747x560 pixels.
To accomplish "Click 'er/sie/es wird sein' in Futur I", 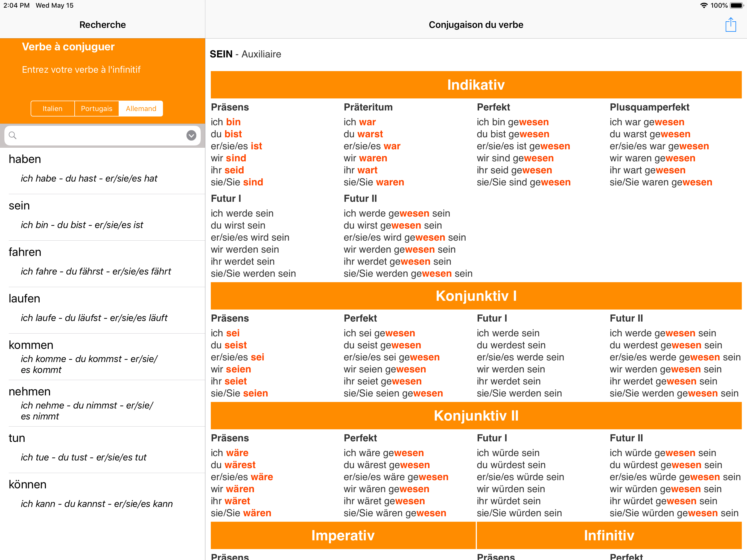I will (250, 237).
